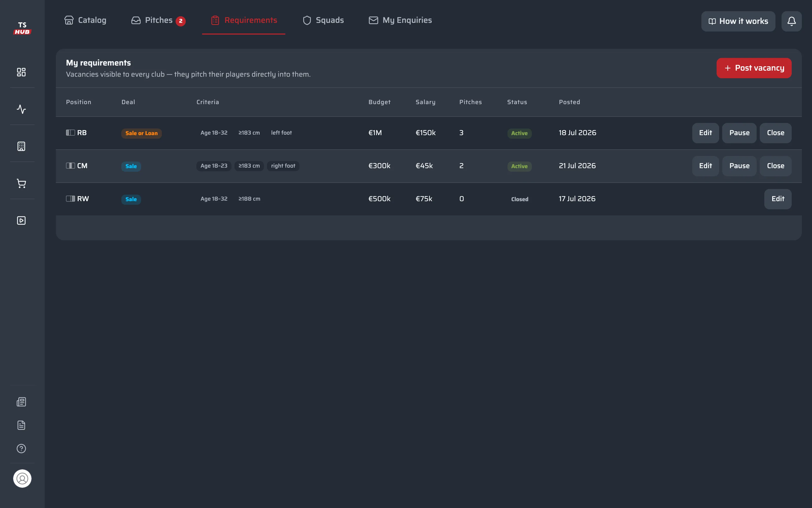This screenshot has width=812, height=508.
Task: Open How it works guide
Action: click(738, 21)
